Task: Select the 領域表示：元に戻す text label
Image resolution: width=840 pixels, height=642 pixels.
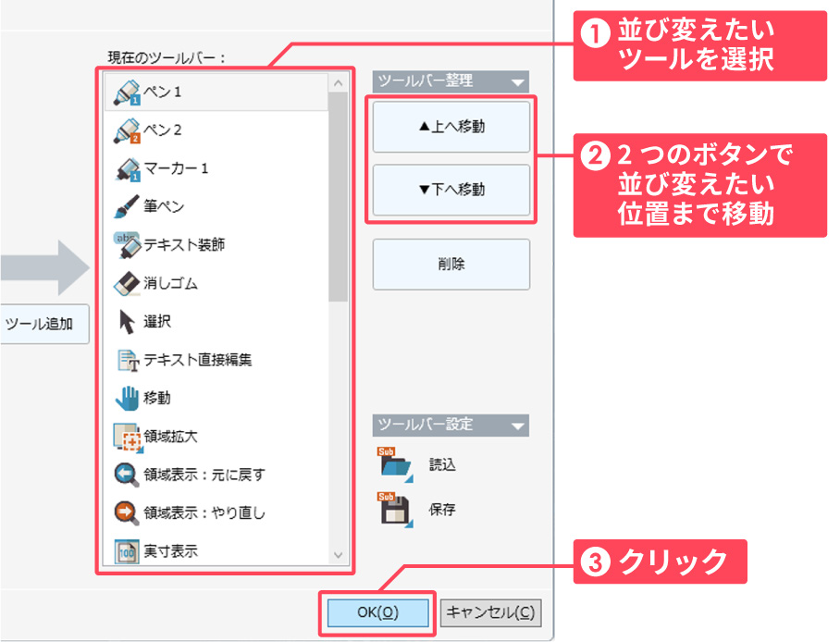Action: coord(204,475)
